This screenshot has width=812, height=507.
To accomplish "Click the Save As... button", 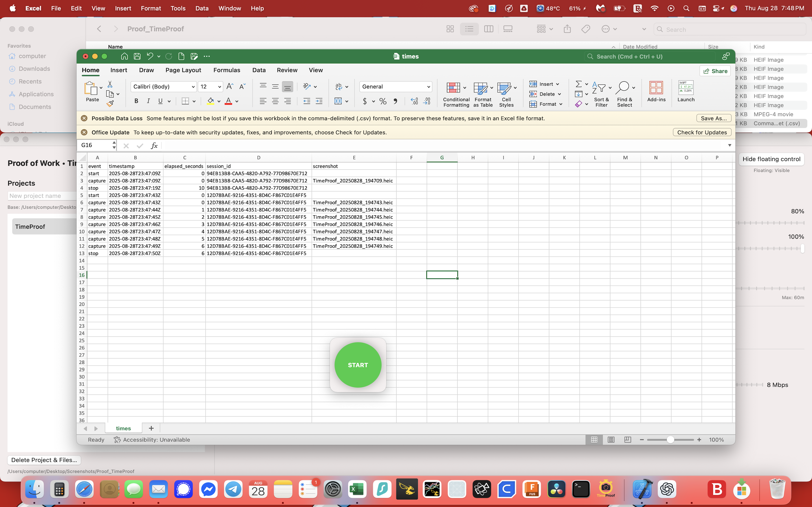I will point(713,118).
